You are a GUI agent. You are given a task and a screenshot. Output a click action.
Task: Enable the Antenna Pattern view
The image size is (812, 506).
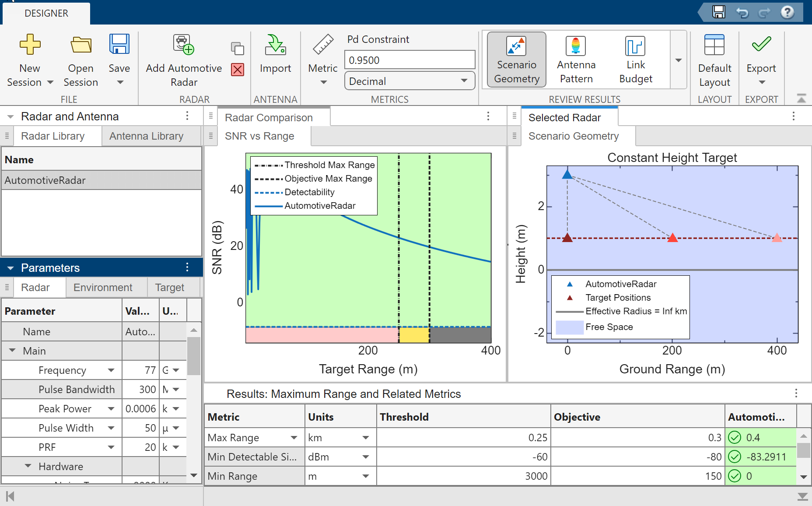click(x=576, y=60)
